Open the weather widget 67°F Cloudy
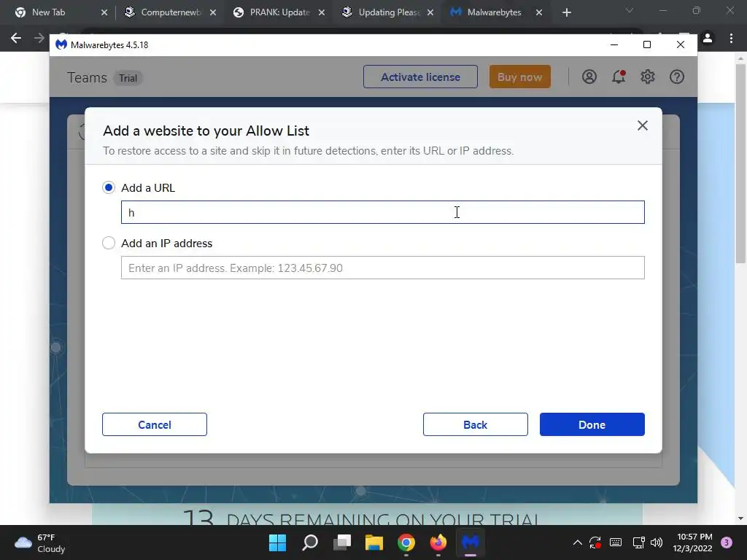The height and width of the screenshot is (560, 747). coord(39,542)
